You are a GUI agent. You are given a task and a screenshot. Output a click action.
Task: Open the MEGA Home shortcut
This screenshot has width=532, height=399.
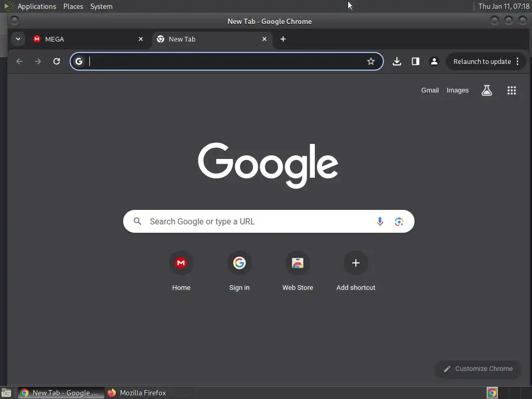click(181, 271)
